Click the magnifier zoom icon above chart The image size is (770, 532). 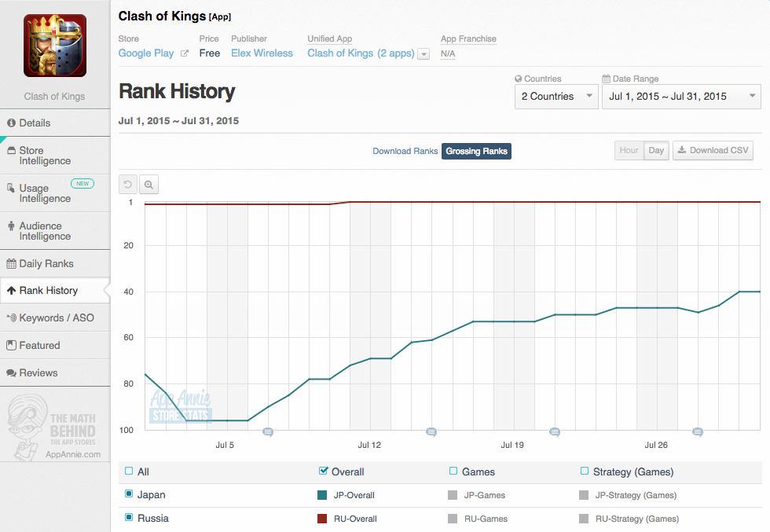(148, 185)
